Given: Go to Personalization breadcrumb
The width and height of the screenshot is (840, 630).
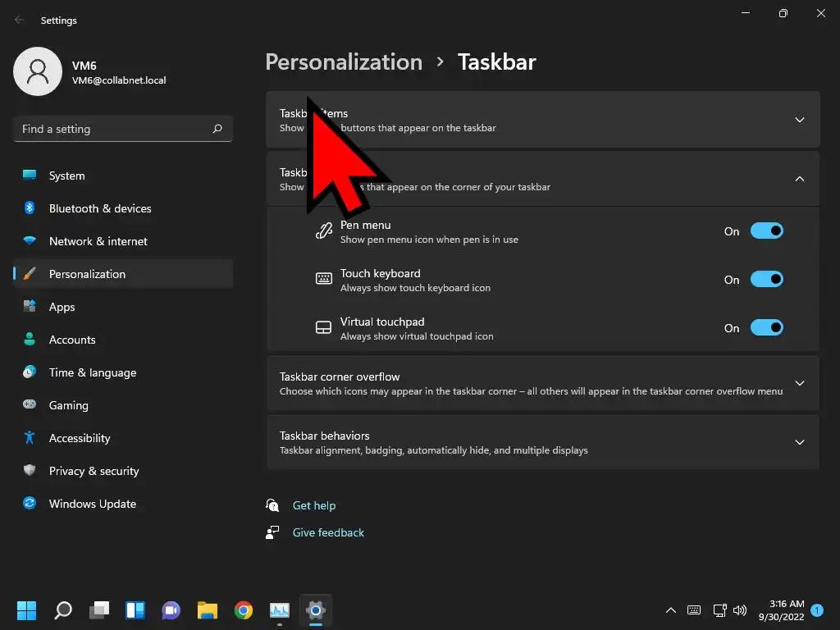Looking at the screenshot, I should [344, 62].
